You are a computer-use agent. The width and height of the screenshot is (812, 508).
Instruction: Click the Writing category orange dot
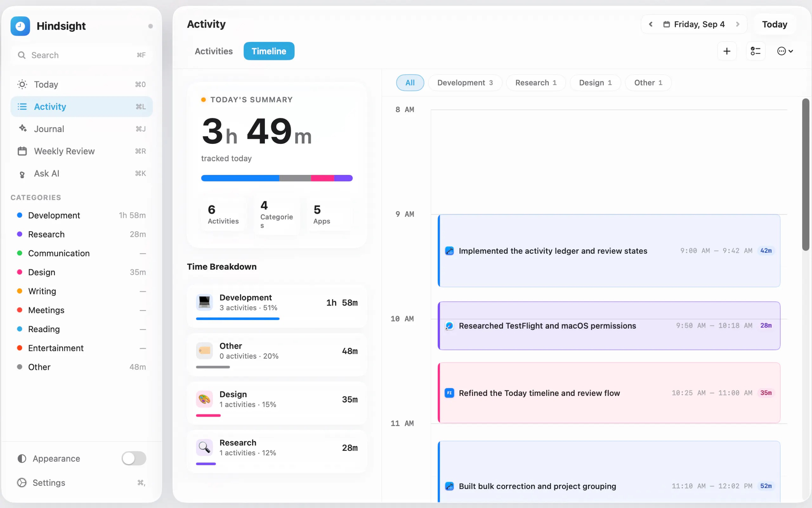pyautogui.click(x=20, y=291)
